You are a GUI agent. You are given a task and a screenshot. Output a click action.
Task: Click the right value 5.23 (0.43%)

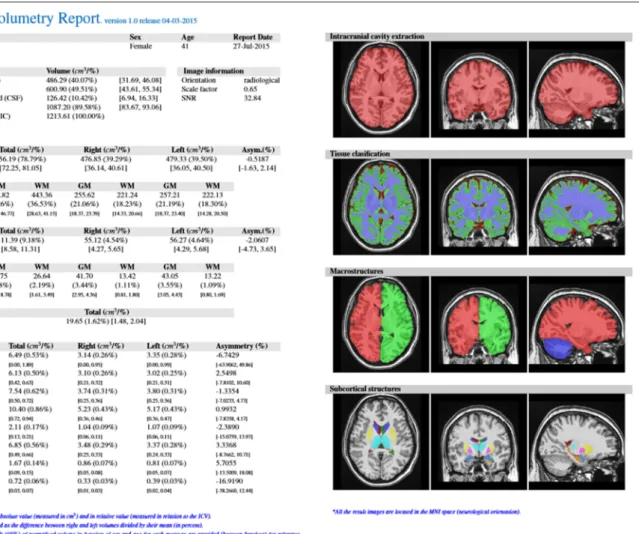(x=97, y=409)
